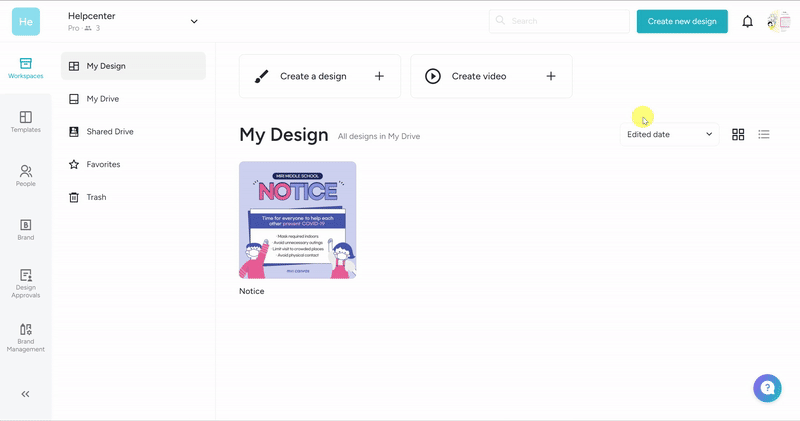Open Workspaces in the left sidebar

coord(25,68)
